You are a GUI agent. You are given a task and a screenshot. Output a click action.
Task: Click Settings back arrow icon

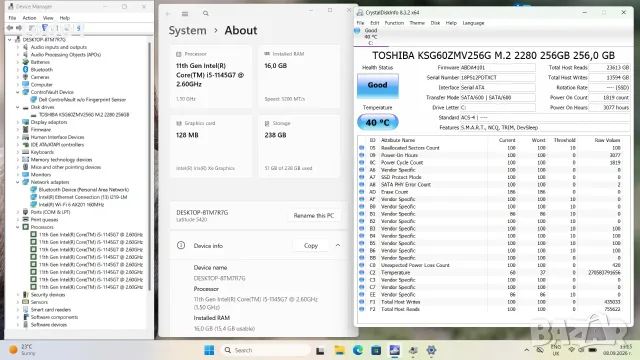tap(168, 14)
